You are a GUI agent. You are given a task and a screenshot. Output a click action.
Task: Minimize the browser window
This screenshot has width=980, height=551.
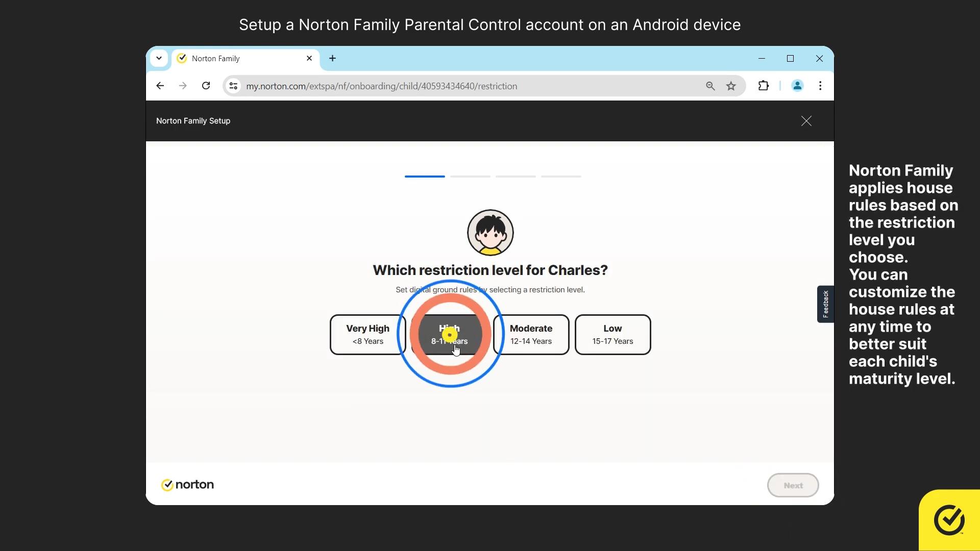coord(762,59)
